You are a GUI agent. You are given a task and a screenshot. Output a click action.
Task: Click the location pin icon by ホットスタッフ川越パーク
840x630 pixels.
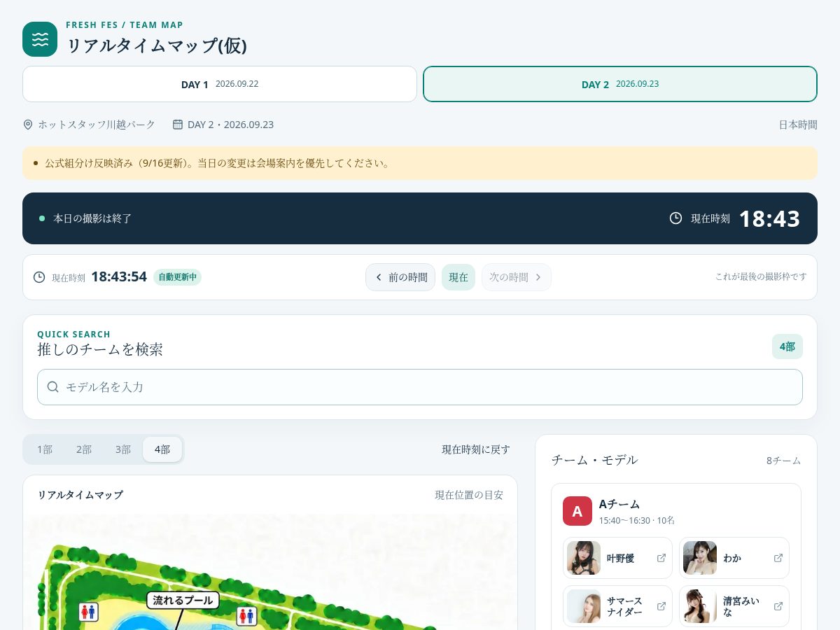[x=28, y=125]
